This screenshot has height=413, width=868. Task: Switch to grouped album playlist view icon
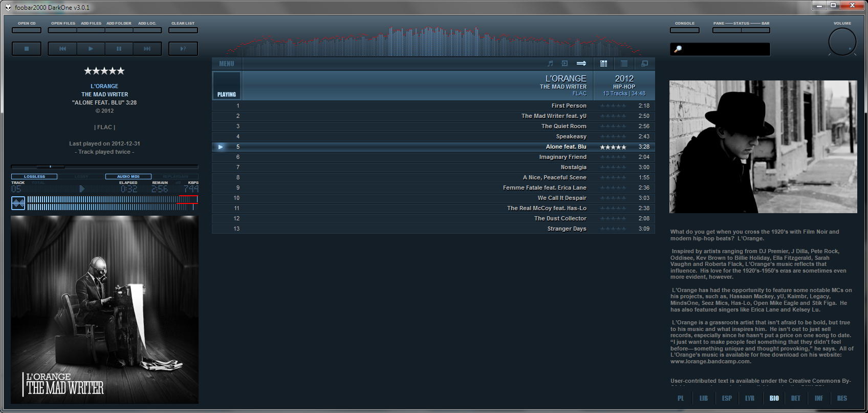603,64
